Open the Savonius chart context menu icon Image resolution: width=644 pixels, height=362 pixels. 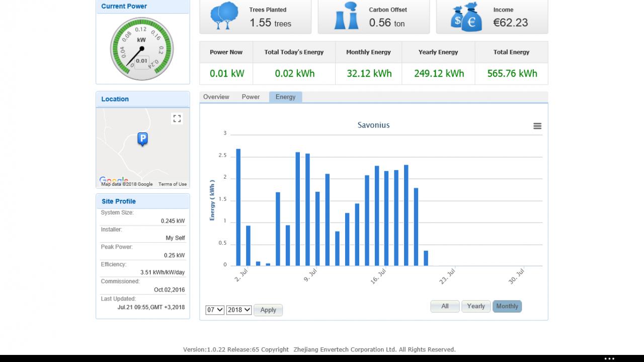pyautogui.click(x=537, y=126)
